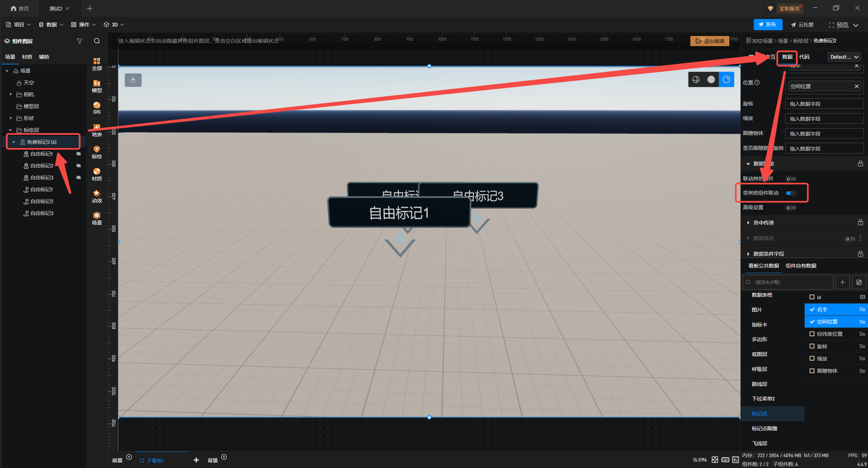Open the Default state dropdown
Viewport: 868px width, 468px height.
[x=844, y=57]
